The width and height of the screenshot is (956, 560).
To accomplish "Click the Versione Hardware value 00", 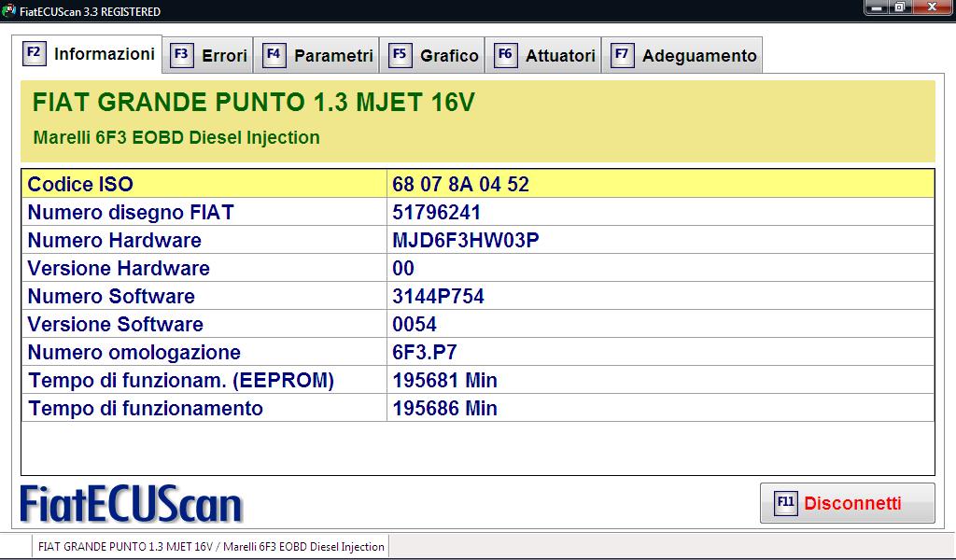I will pos(403,268).
